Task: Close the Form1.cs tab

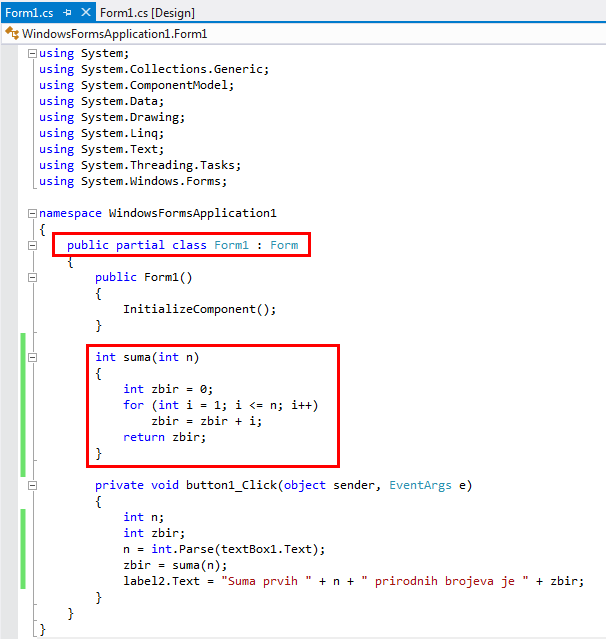Action: coord(85,13)
